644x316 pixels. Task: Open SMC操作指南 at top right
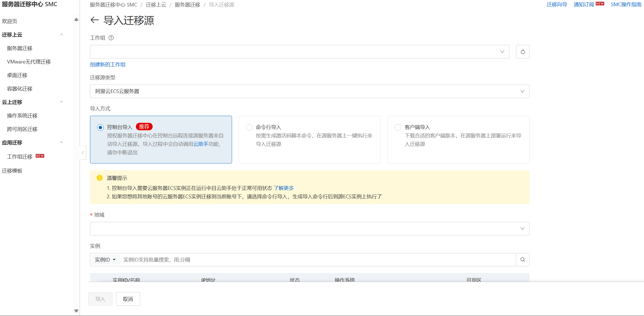[x=626, y=4]
